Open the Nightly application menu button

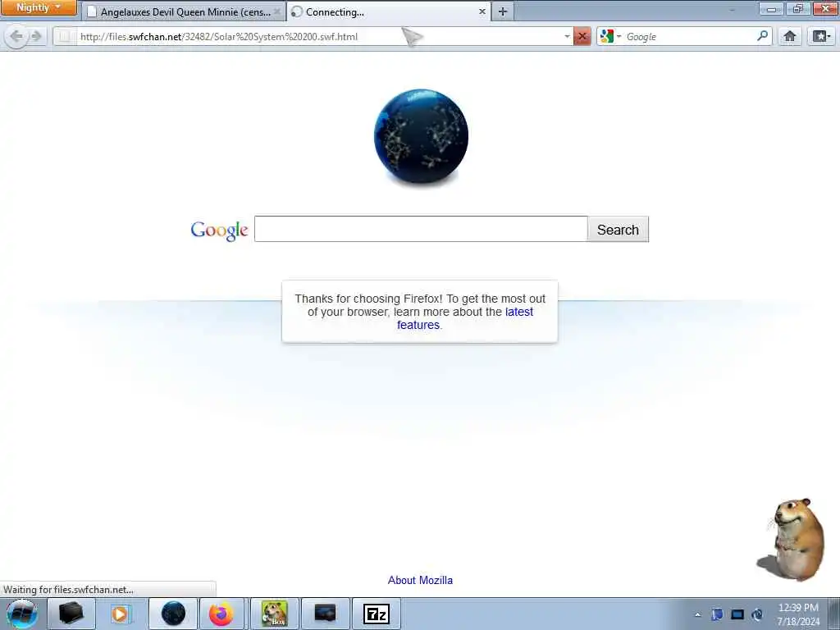click(x=39, y=7)
